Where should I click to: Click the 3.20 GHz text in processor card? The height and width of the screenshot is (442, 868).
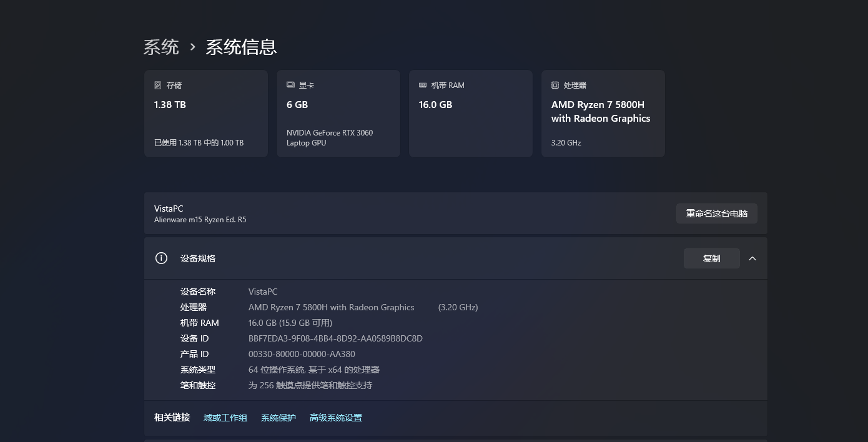point(566,143)
